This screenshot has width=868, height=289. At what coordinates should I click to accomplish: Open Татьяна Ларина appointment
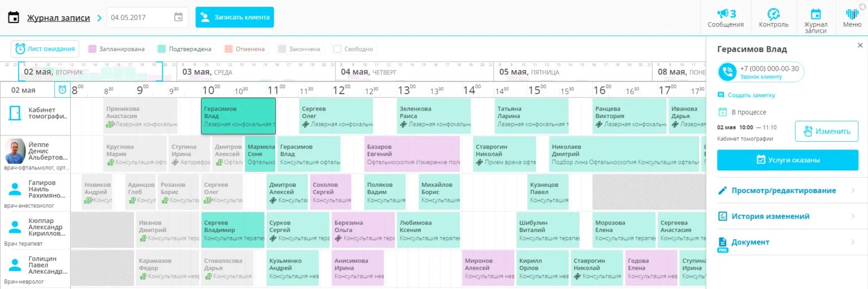click(x=532, y=116)
